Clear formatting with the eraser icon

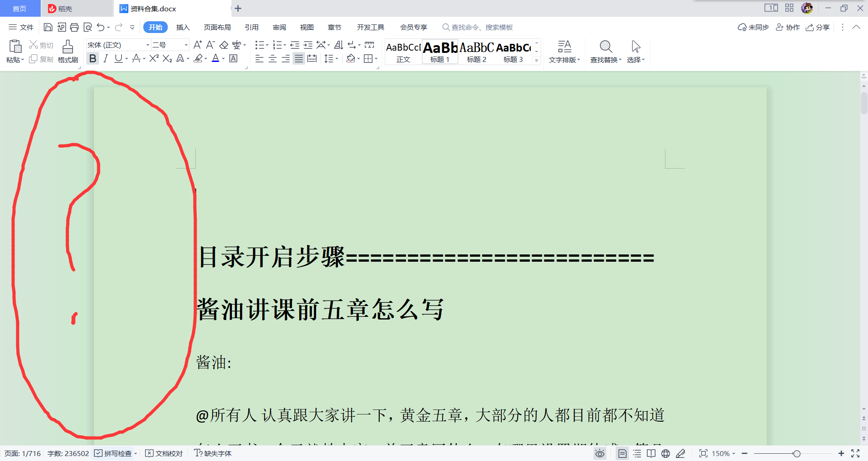(223, 45)
